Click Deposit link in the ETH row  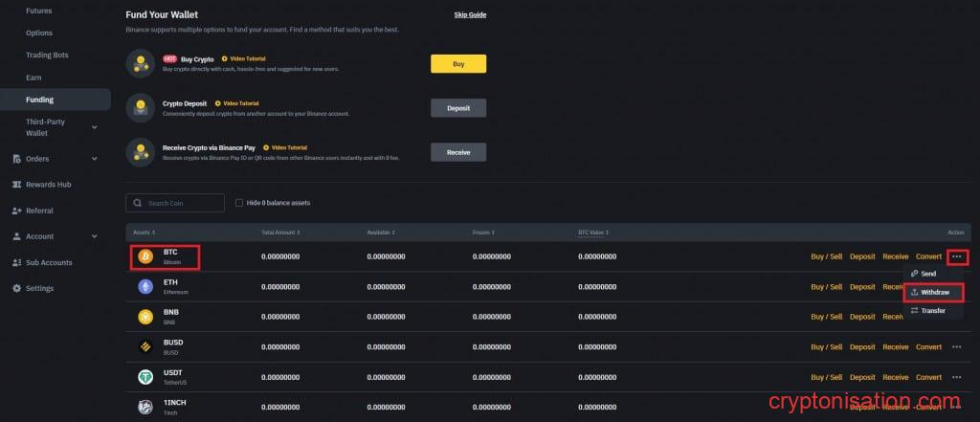[862, 287]
